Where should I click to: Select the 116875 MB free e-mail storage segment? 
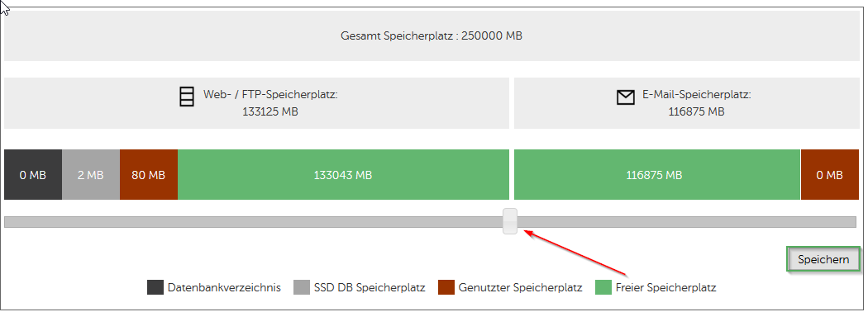pos(657,175)
